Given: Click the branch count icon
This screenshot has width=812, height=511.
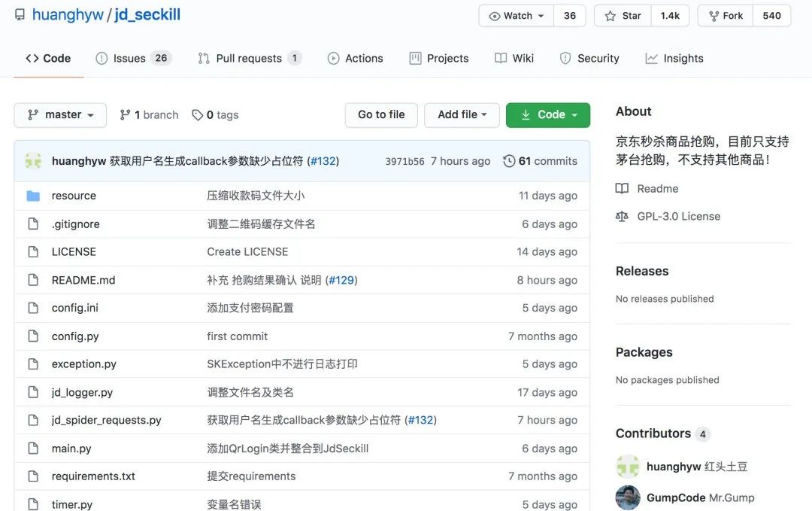Looking at the screenshot, I should [125, 115].
